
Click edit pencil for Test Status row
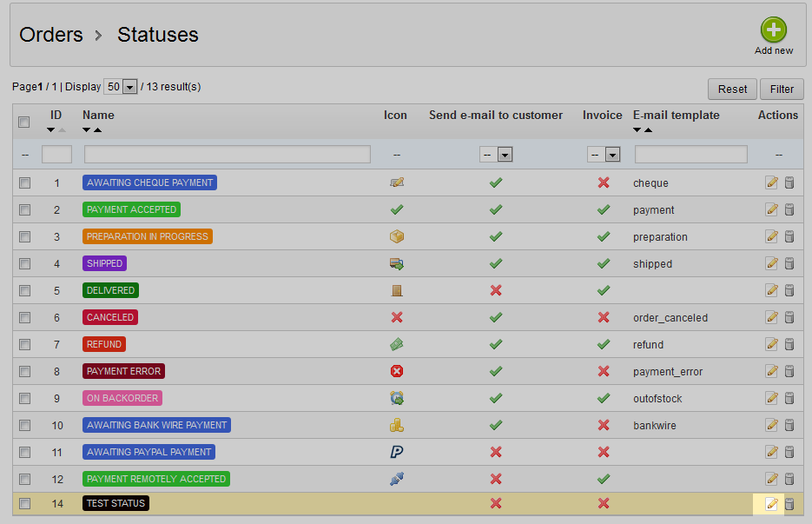(x=771, y=503)
